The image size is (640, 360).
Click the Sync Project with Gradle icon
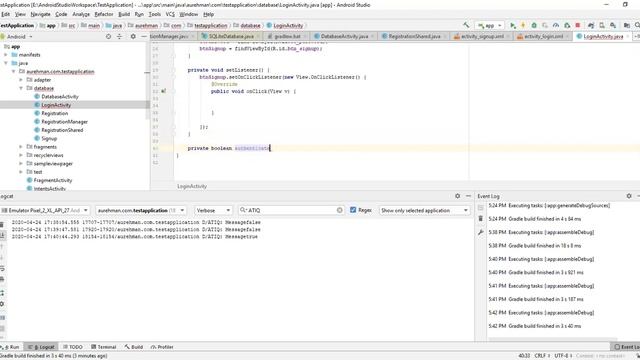click(x=591, y=25)
